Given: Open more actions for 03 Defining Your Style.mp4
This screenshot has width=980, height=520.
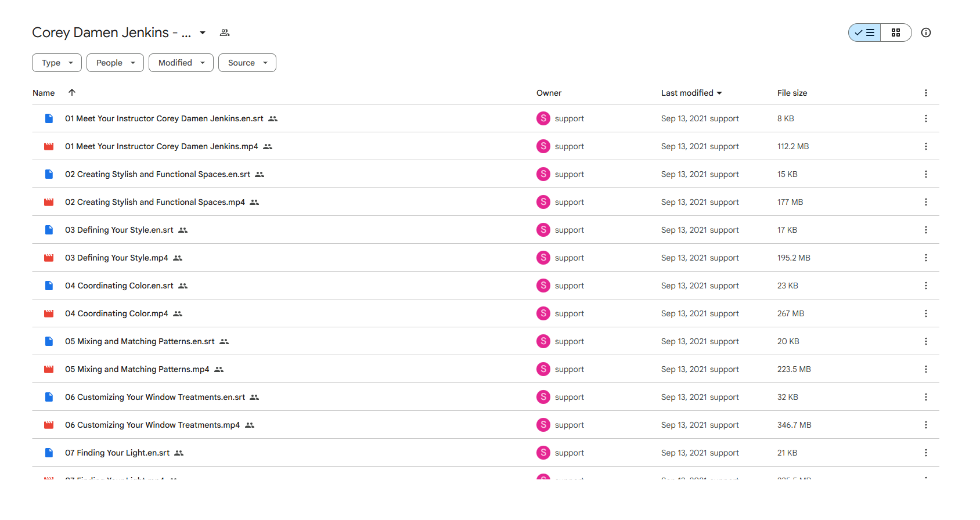Looking at the screenshot, I should coord(926,258).
